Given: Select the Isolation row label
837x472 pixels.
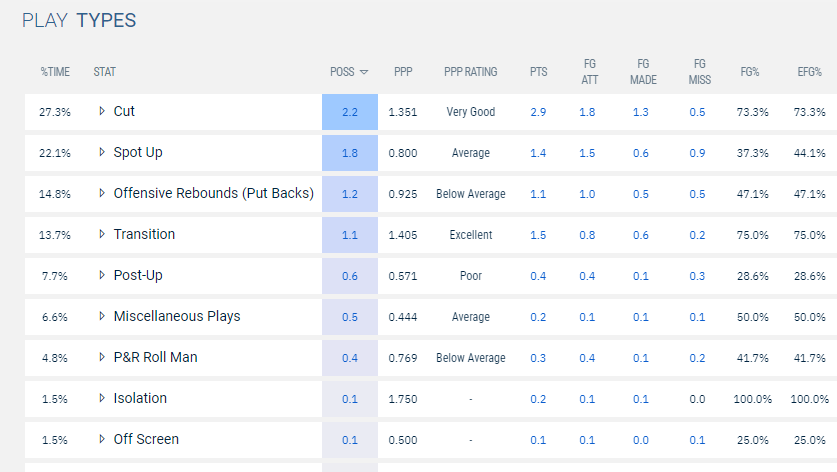Looking at the screenshot, I should (140, 398).
